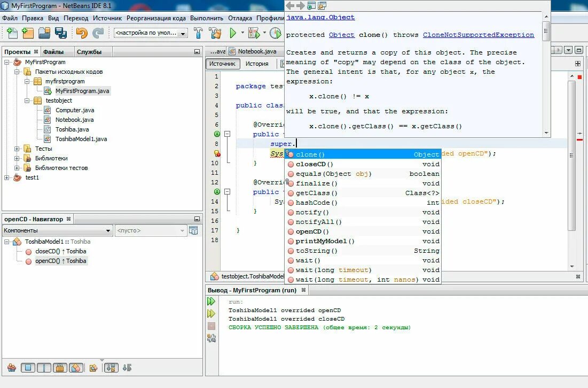This screenshot has width=588, height=388.
Task: Toggle show fields filter in Navigator
Action: click(28, 368)
